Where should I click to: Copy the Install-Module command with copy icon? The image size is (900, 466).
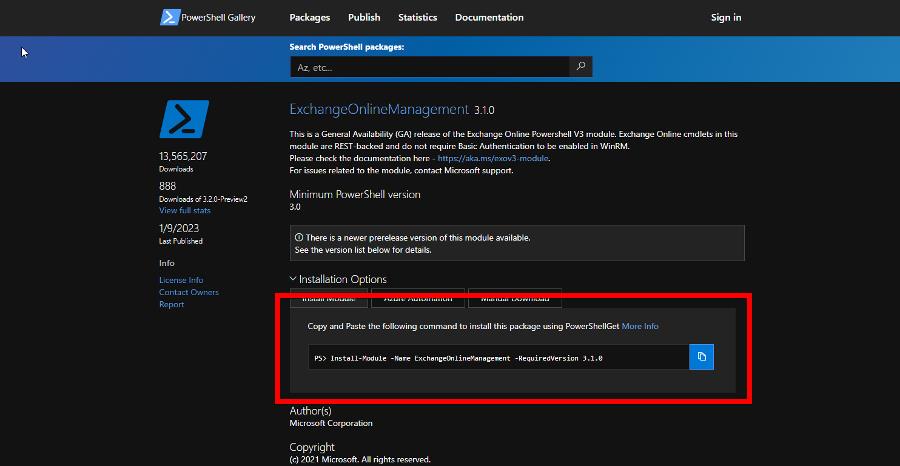[701, 357]
